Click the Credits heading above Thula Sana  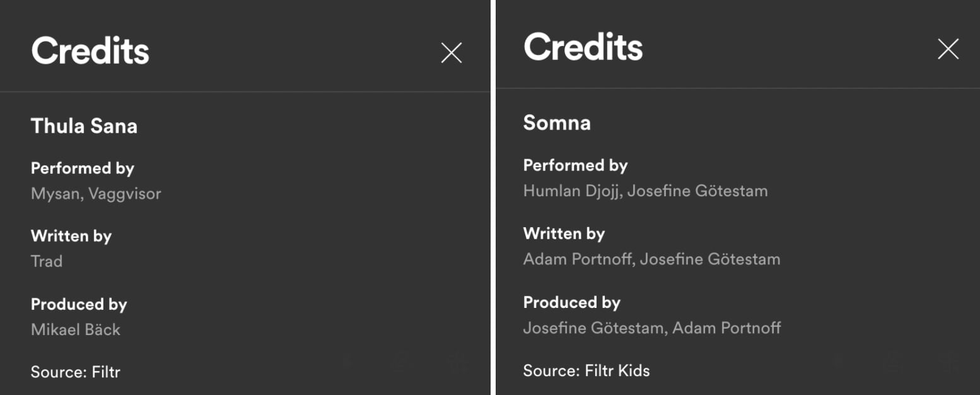click(90, 50)
